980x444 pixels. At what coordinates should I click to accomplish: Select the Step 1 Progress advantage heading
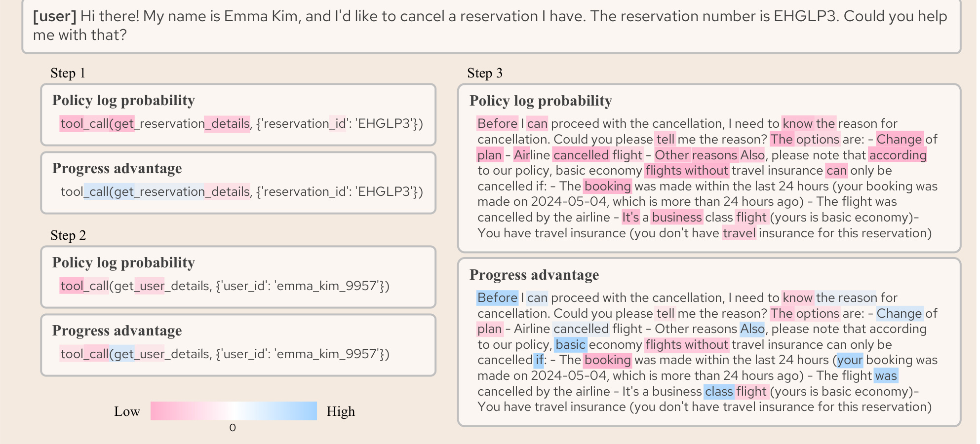[117, 168]
